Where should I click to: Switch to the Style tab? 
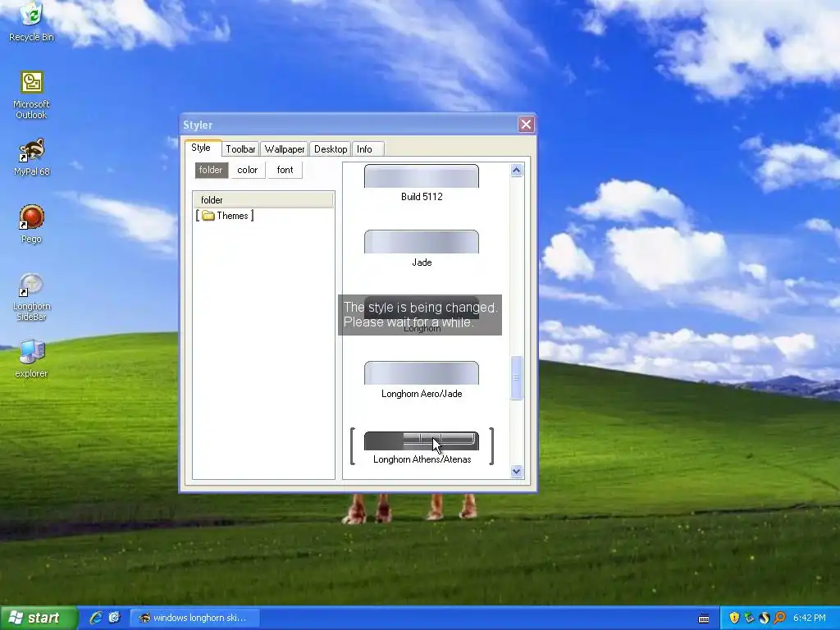(201, 148)
